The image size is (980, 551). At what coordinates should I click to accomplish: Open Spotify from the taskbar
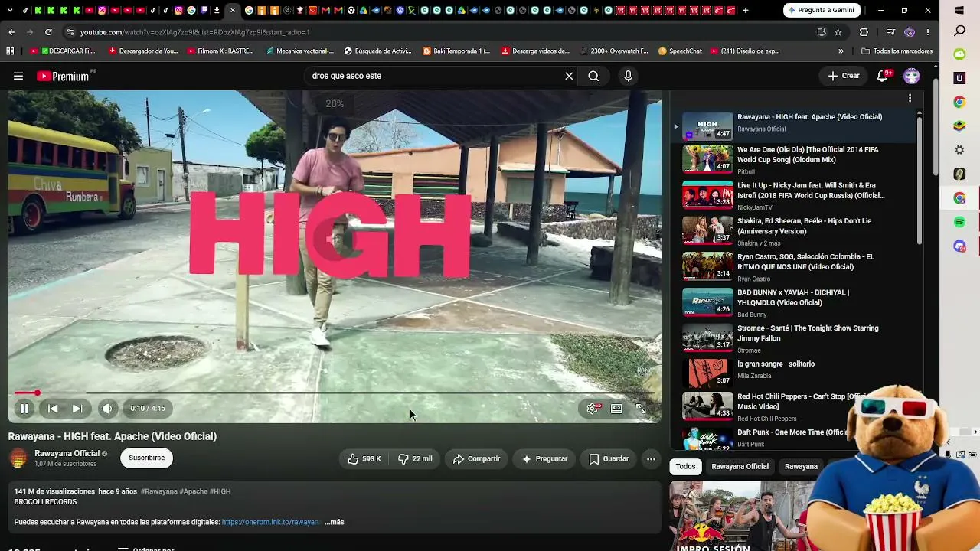click(x=960, y=222)
